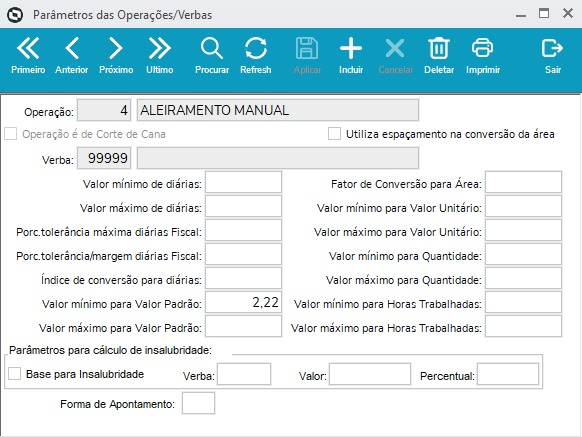Viewport: 582px width, 437px height.
Task: Click the ALEIRAMENTO MANUAL description field
Action: point(278,110)
